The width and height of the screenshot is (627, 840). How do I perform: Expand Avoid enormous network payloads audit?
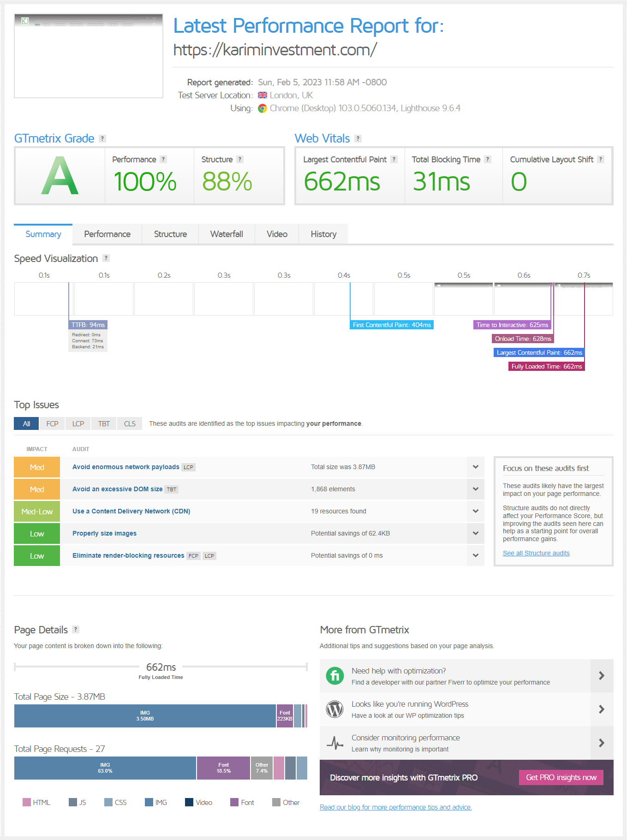(476, 467)
